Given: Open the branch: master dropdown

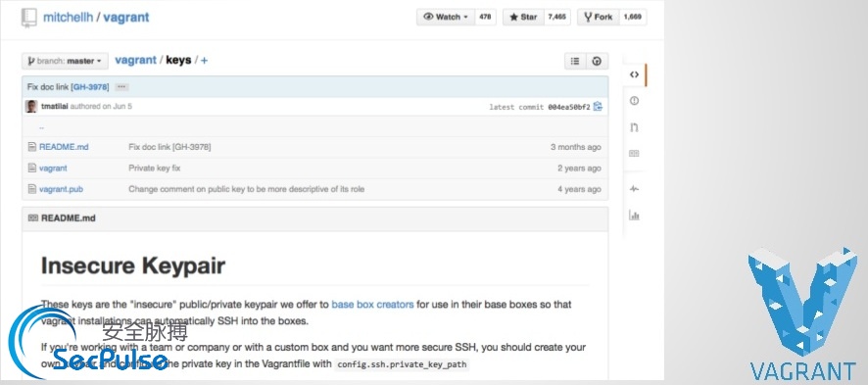Looking at the screenshot, I should coord(65,61).
